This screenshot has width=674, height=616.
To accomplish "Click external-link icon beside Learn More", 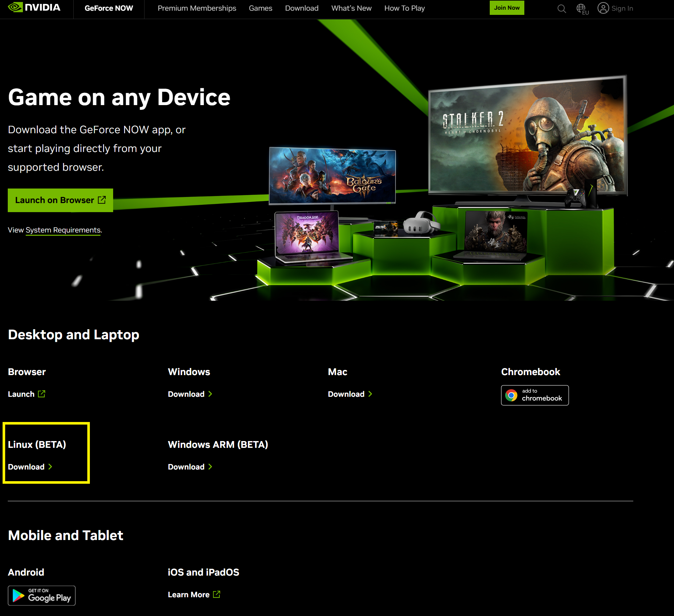I will click(x=217, y=594).
